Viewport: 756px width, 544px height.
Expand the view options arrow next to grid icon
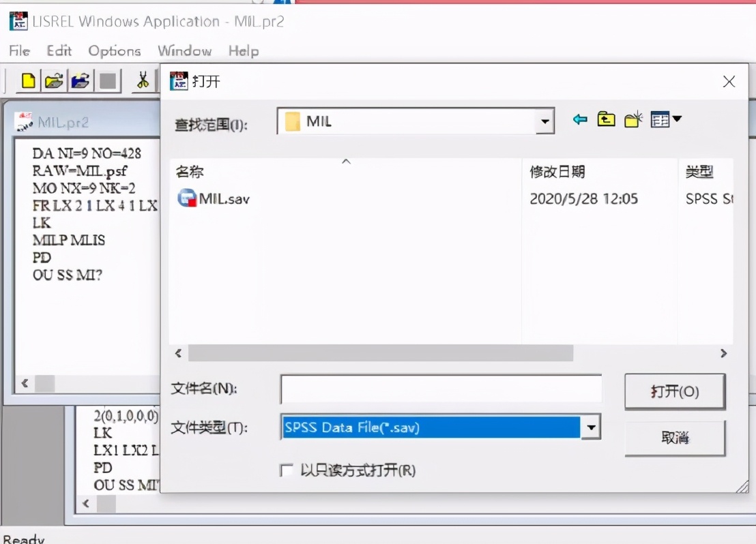coord(675,119)
